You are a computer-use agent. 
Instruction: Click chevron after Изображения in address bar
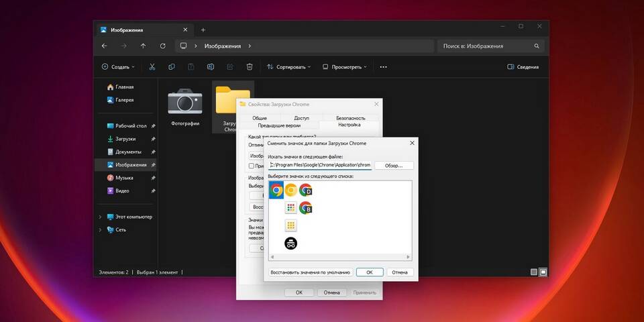pos(250,46)
